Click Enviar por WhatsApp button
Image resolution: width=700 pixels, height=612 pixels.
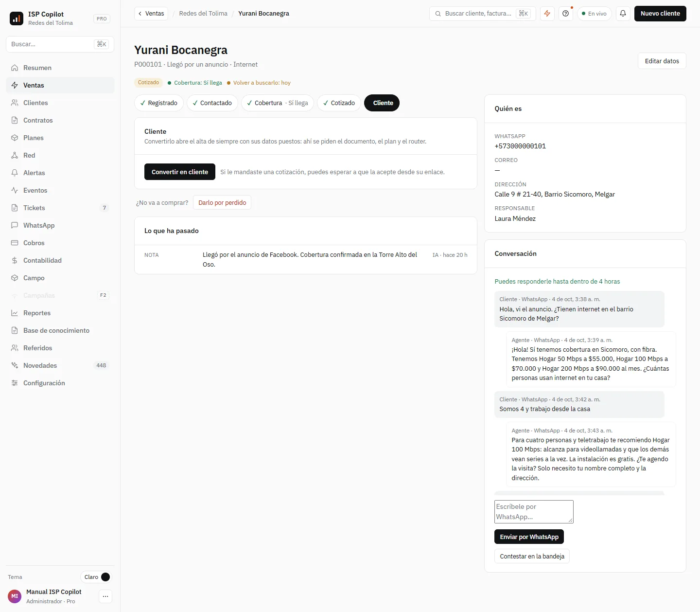529,537
